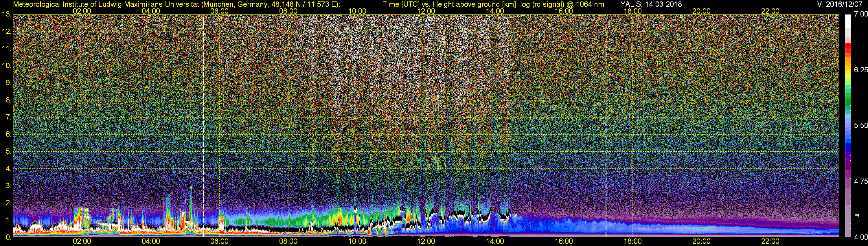Viewport: 868px width, 246px height.
Task: Click the 02:00 label on the top time axis
Action: [82, 11]
